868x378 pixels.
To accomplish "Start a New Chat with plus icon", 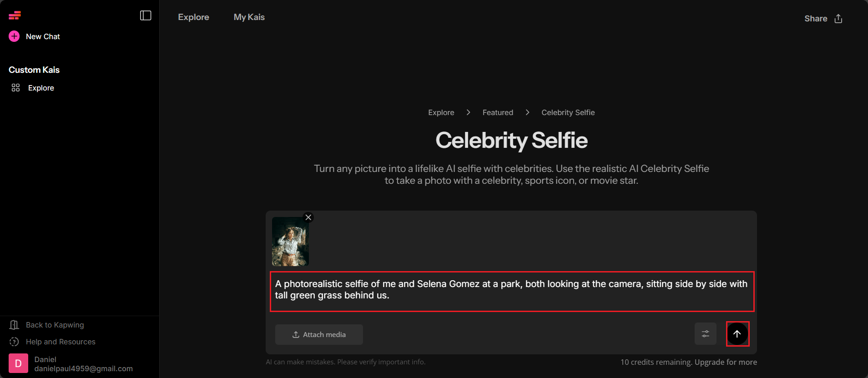I will (34, 36).
